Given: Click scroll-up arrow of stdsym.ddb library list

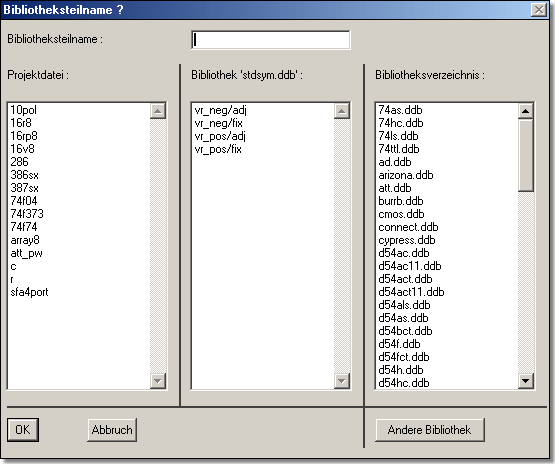Looking at the screenshot, I should (342, 111).
